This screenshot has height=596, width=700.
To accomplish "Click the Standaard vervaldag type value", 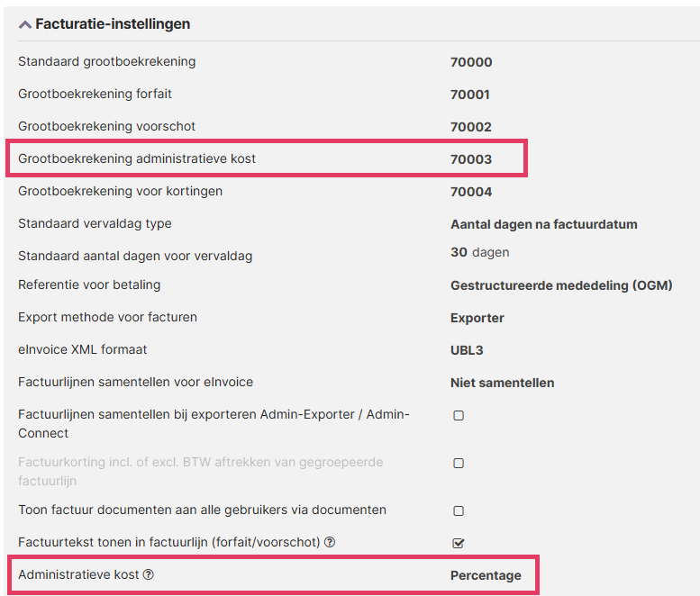I will (543, 224).
